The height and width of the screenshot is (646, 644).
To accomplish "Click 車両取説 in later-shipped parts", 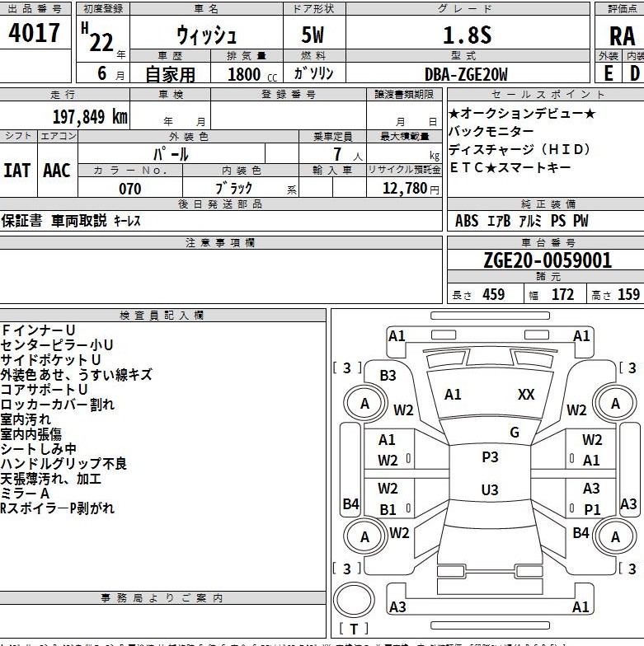I will point(79,221).
